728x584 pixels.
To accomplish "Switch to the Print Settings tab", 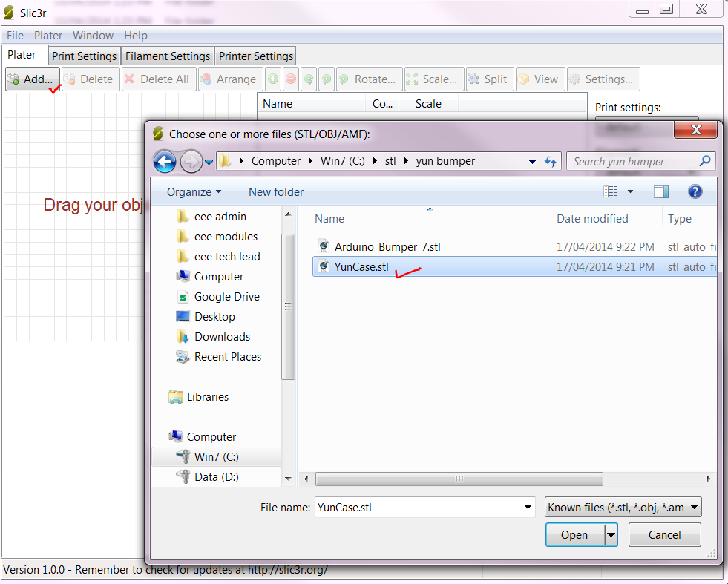I will (84, 56).
